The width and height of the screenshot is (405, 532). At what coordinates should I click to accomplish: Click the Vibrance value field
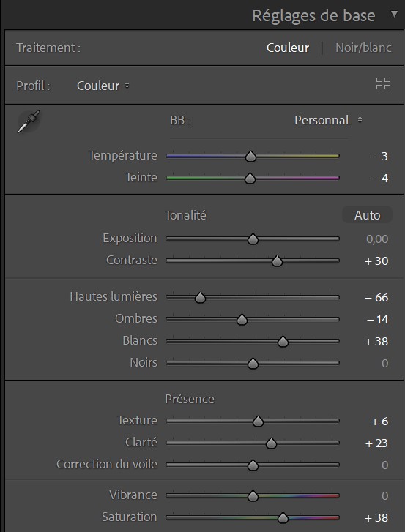tap(384, 495)
